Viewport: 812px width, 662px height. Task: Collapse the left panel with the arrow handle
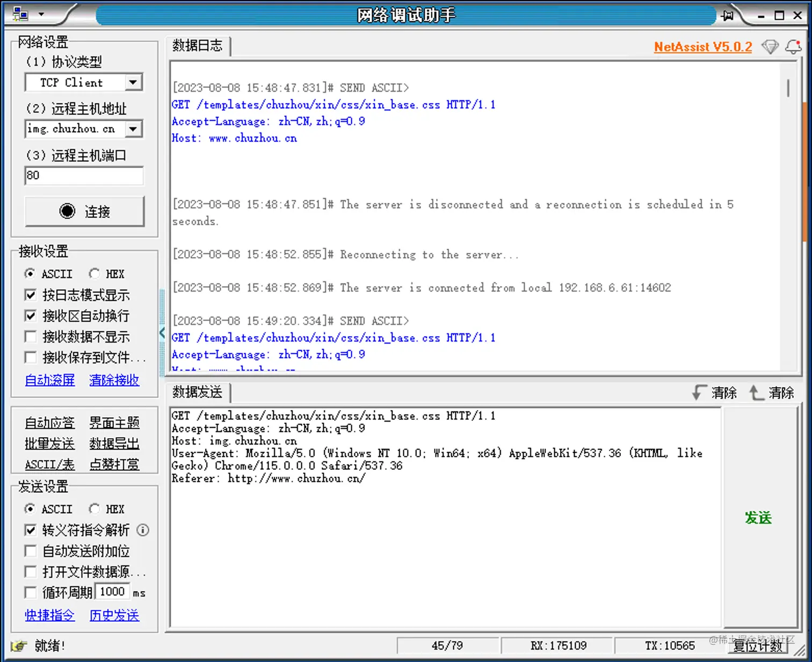tap(162, 333)
